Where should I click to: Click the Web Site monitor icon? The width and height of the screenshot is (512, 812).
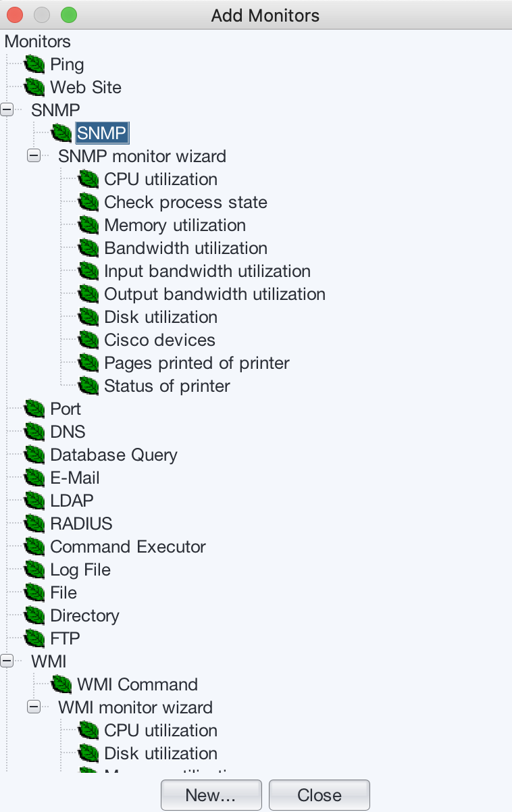click(34, 87)
